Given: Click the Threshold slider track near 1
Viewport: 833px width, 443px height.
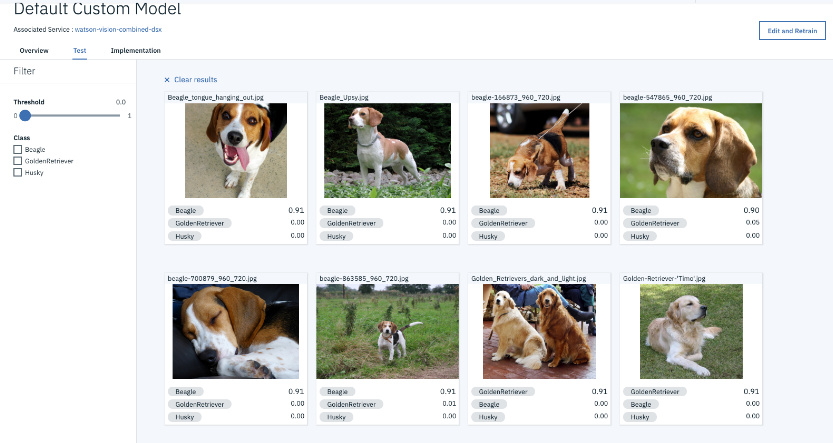Looking at the screenshot, I should [x=116, y=115].
